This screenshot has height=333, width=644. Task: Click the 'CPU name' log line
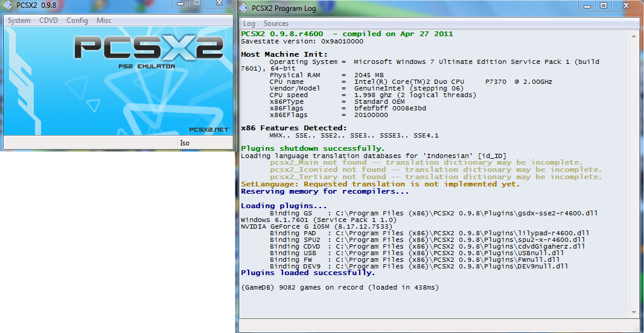click(x=410, y=81)
